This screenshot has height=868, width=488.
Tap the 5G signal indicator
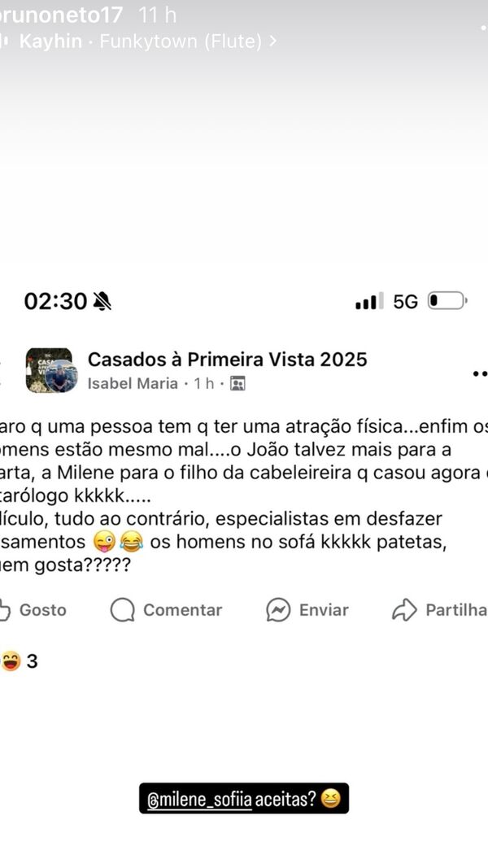click(x=405, y=302)
